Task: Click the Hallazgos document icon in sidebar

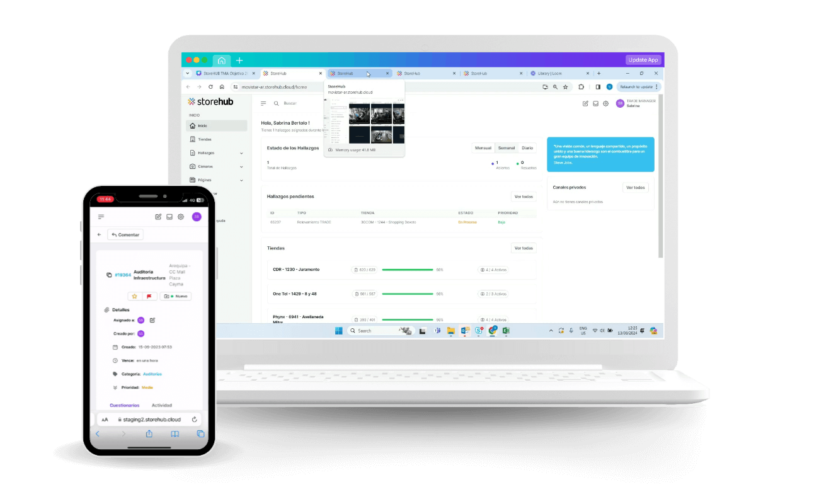Action: [x=193, y=153]
